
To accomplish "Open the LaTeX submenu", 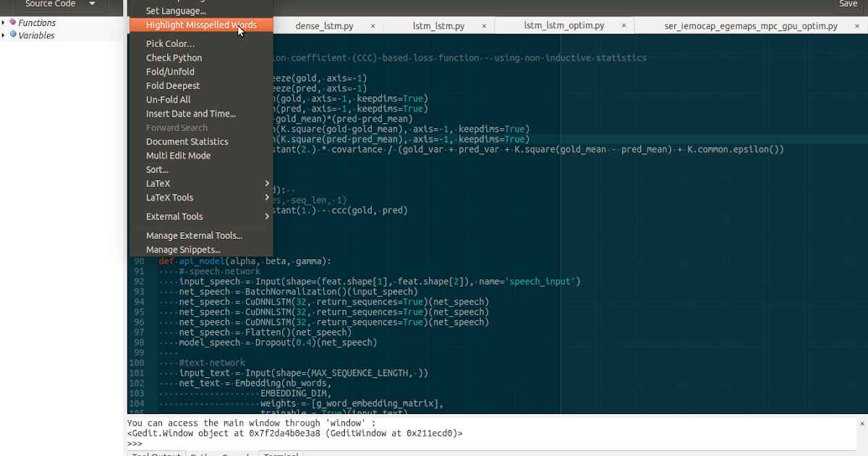I will coord(201,184).
